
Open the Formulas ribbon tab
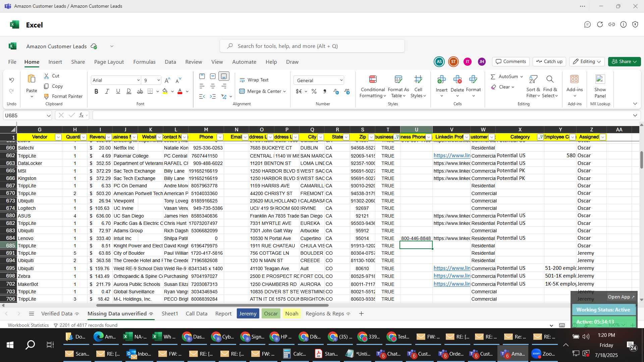point(144,62)
